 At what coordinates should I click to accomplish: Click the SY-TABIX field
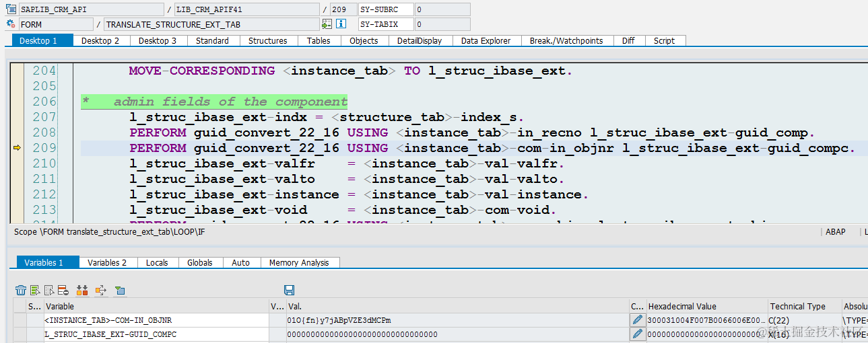(x=386, y=24)
